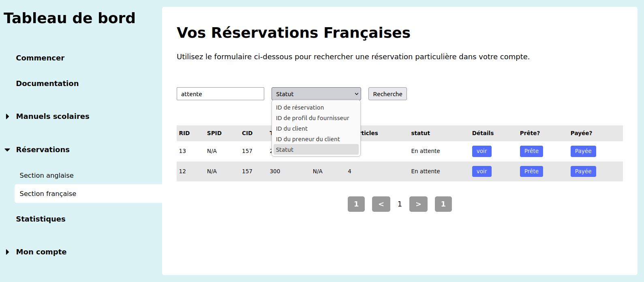Viewport: 644px width, 282px height.
Task: Choose 'ID de réservation' option
Action: point(316,108)
